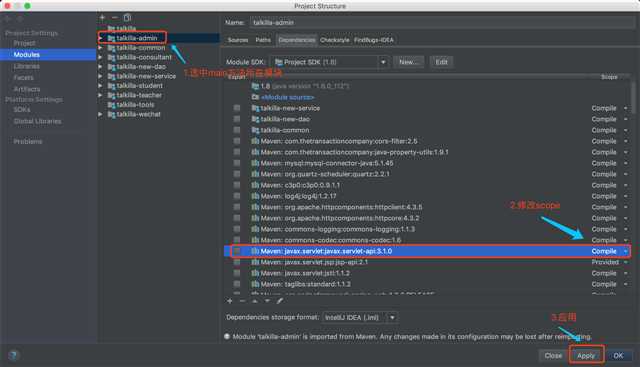Click the add module plus icon
The image size is (640, 367).
[102, 18]
